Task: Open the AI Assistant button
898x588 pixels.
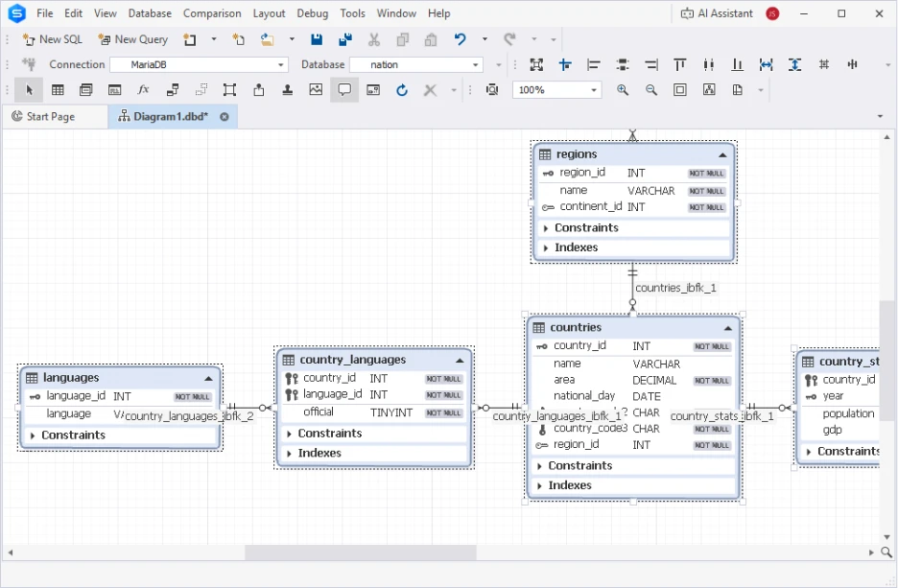Action: click(717, 13)
